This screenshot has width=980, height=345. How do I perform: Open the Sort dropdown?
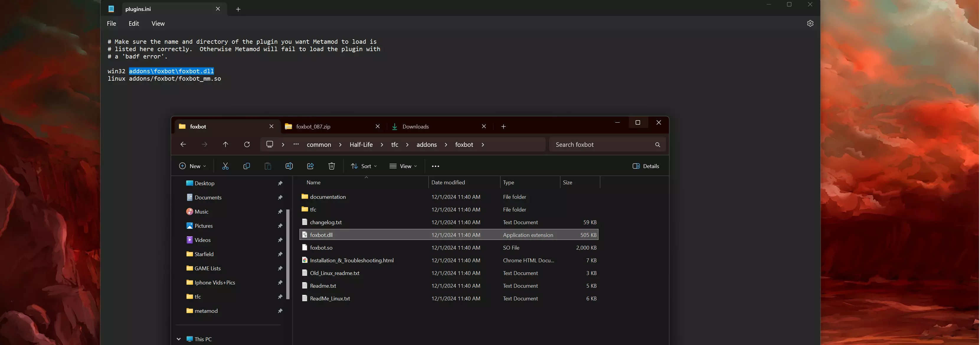pos(364,166)
